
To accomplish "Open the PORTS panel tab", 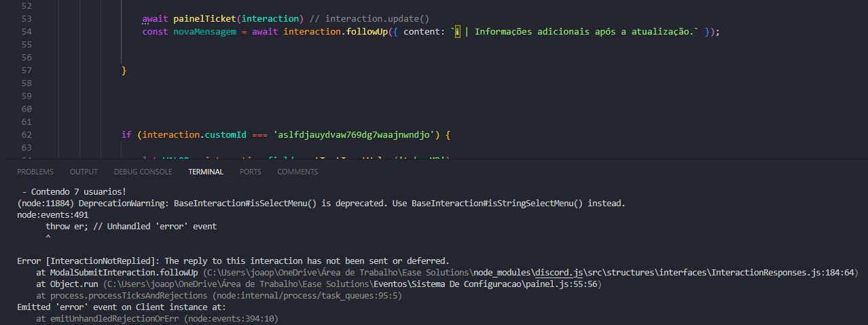I will [x=250, y=172].
